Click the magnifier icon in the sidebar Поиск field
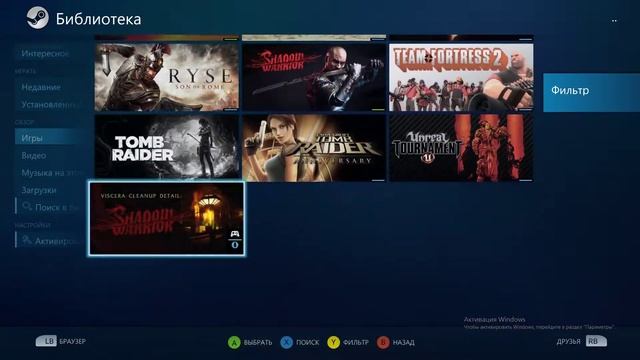640x360 pixels. pyautogui.click(x=27, y=207)
